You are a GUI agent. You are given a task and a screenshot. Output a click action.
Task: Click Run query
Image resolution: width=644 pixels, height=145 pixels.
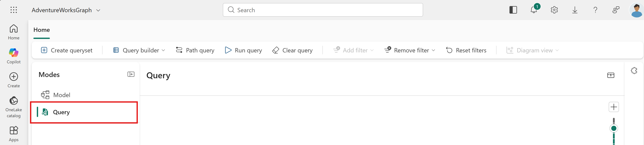coord(243,50)
